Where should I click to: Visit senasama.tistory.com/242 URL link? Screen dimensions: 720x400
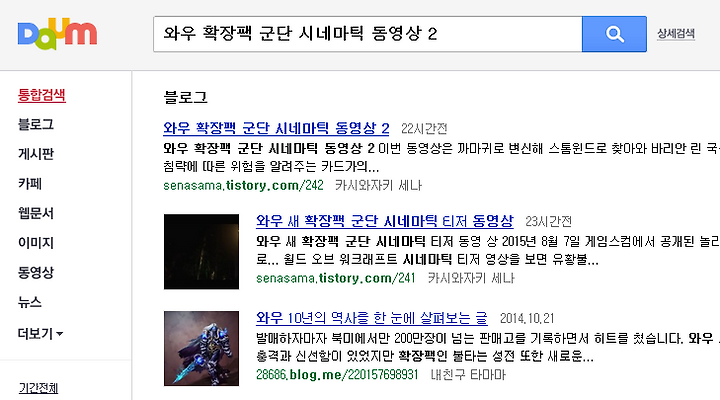click(x=243, y=186)
